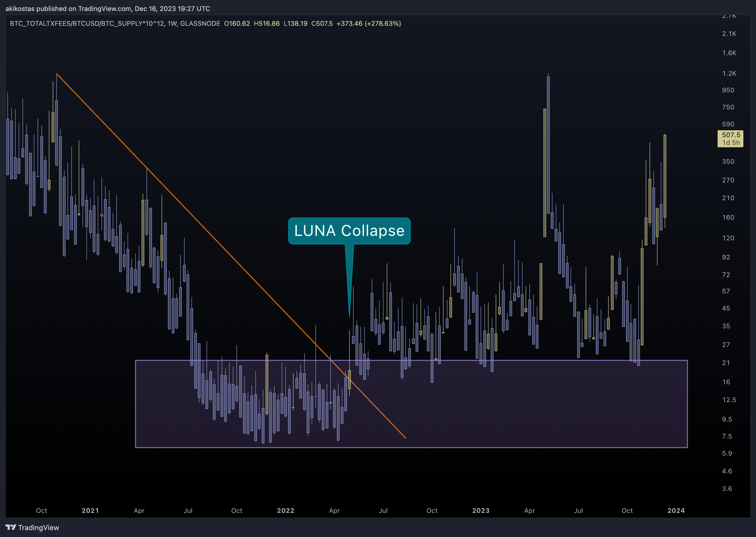The width and height of the screenshot is (756, 537).
Task: Click the 950 price axis label
Action: click(728, 90)
